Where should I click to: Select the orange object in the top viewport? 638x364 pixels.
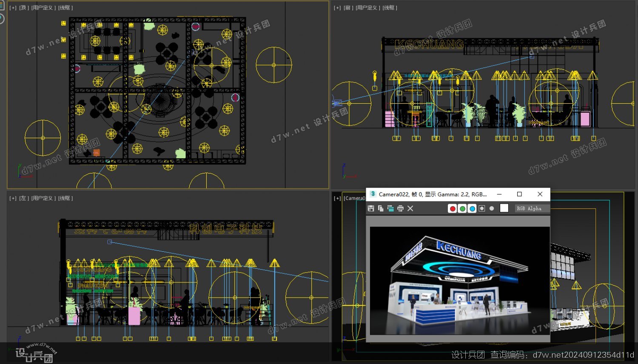97,152
